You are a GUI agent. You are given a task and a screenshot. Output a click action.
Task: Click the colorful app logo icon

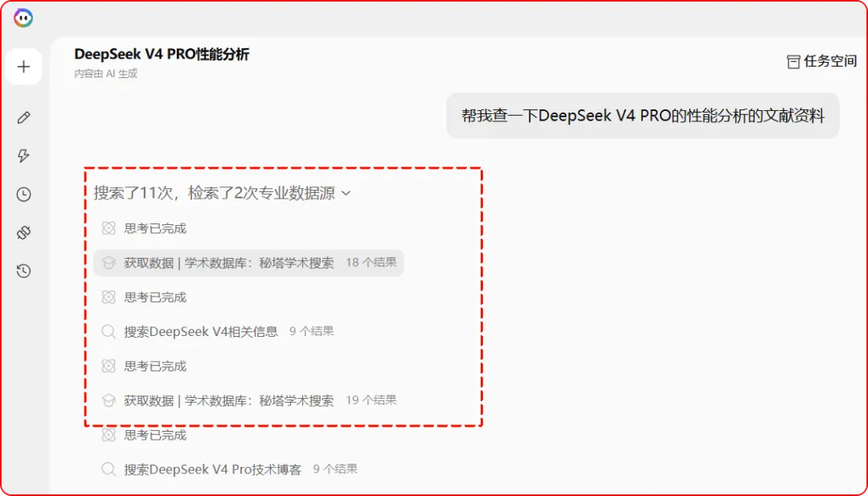[x=23, y=18]
